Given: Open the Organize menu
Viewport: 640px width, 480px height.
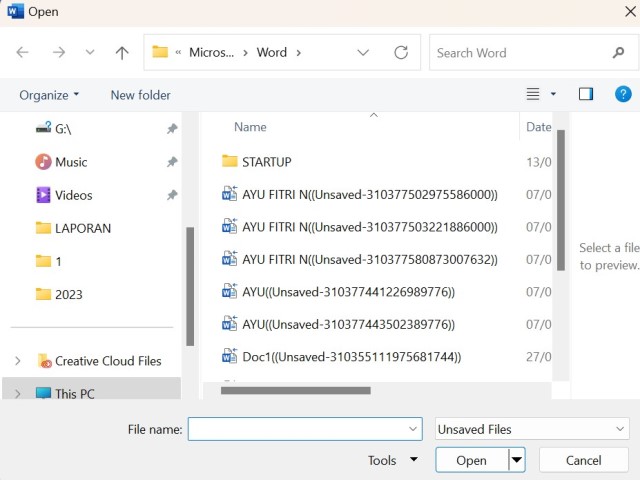Looking at the screenshot, I should click(x=49, y=95).
